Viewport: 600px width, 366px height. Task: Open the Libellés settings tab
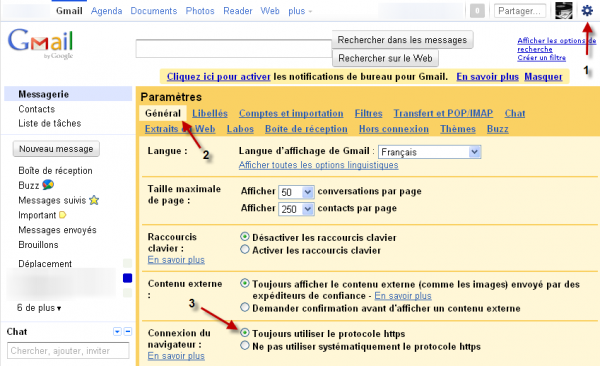[x=210, y=113]
